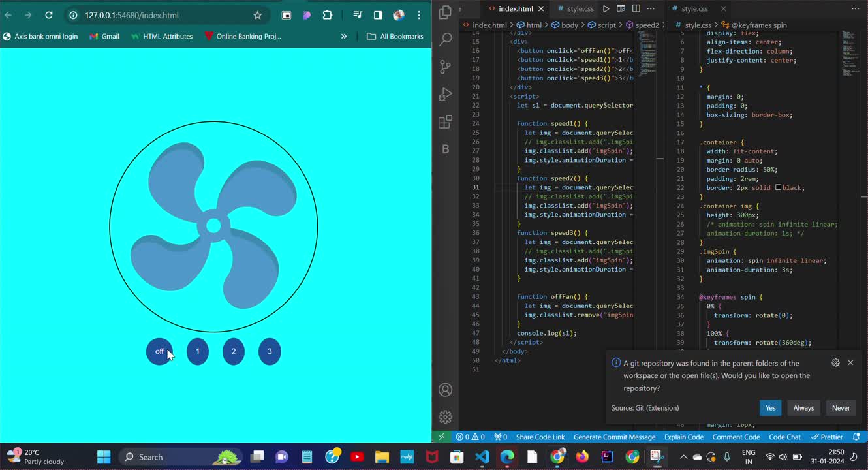Open the Axis bank omni login bookmark

point(40,37)
